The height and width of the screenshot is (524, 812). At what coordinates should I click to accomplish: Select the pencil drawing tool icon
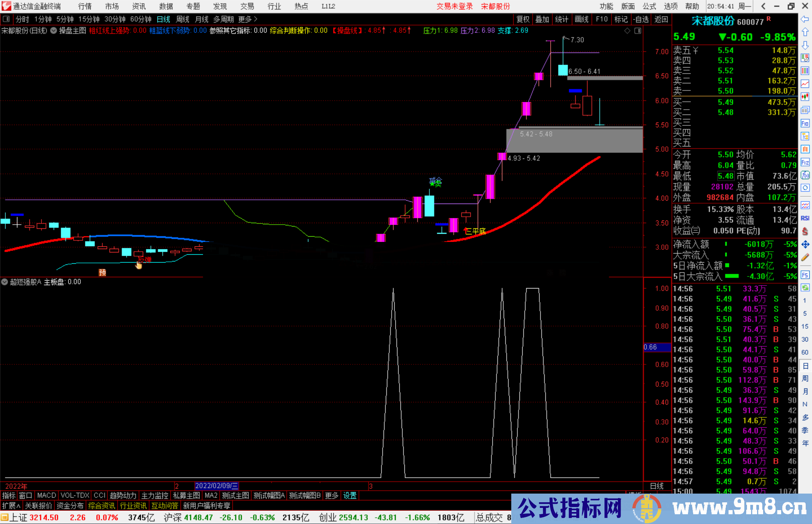coord(805,257)
